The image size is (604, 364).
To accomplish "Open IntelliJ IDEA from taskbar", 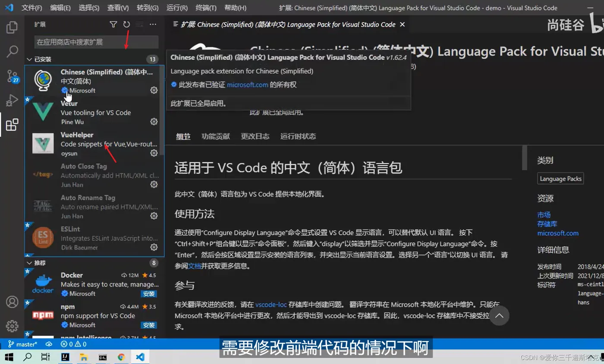I will click(65, 357).
